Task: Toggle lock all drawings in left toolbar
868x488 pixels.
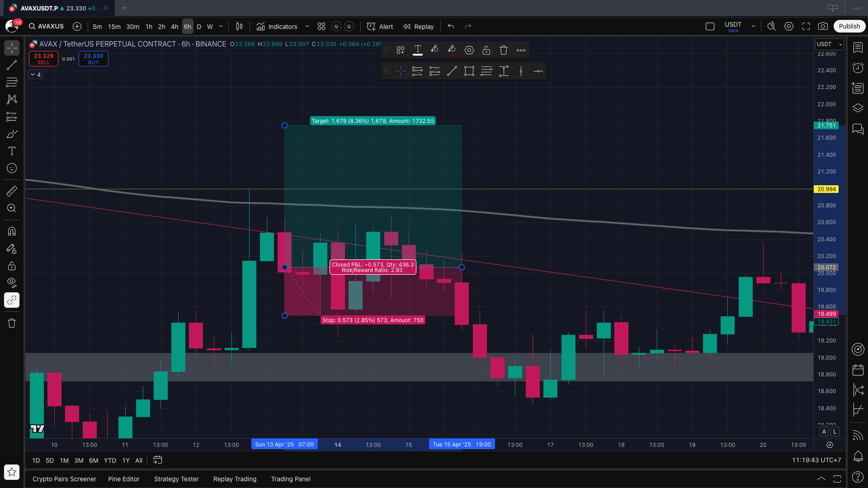Action: [11, 266]
